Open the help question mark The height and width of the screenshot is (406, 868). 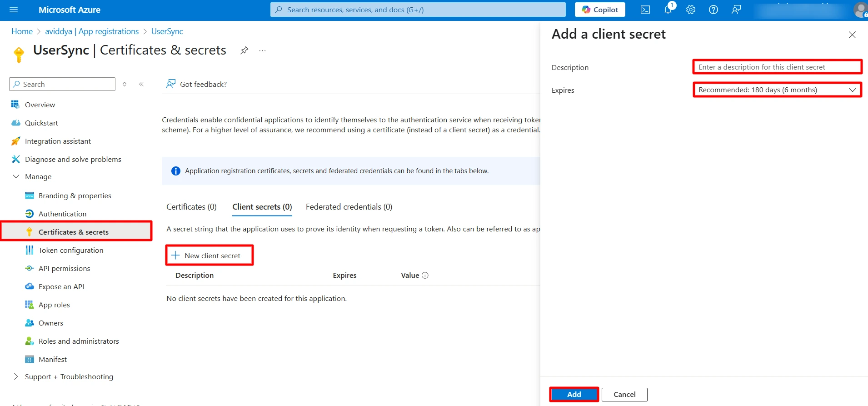(x=713, y=10)
